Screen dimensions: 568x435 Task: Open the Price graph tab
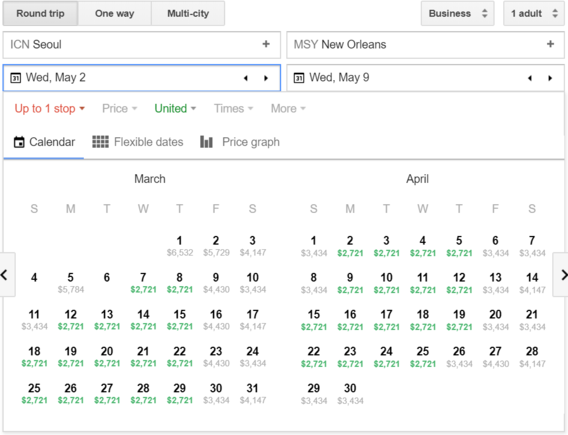pyautogui.click(x=240, y=142)
